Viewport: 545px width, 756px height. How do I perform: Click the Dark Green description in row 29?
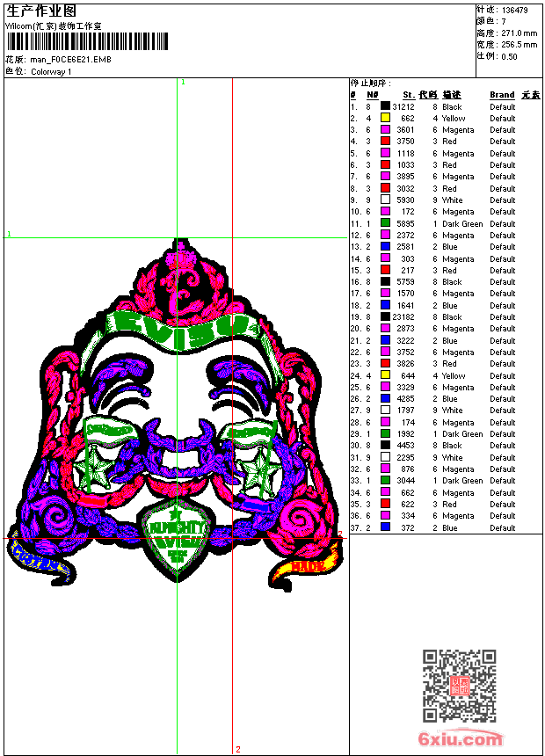462,434
